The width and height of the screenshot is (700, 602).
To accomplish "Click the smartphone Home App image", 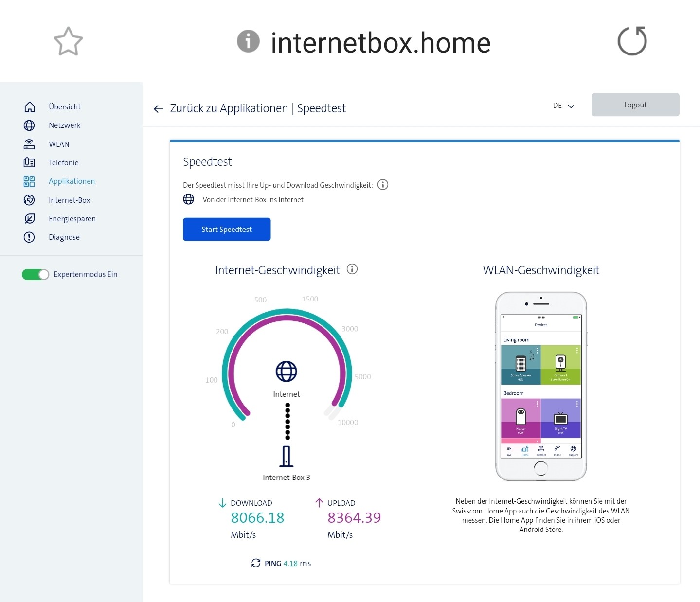I will coord(541,386).
